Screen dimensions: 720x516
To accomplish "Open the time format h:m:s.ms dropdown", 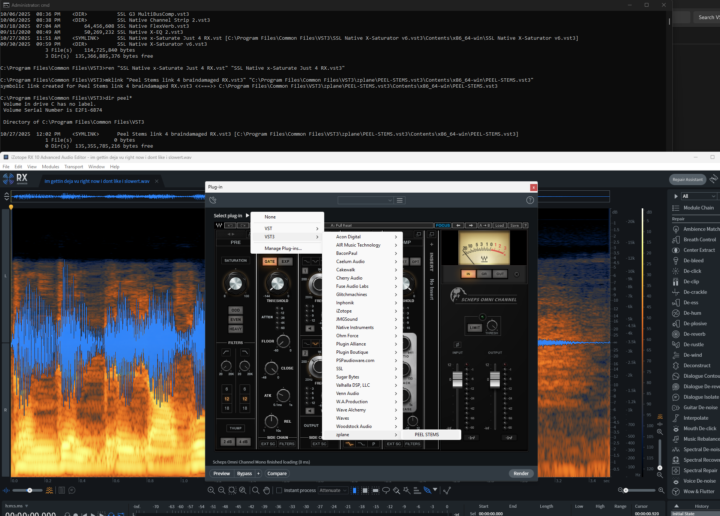I will pos(17,506).
